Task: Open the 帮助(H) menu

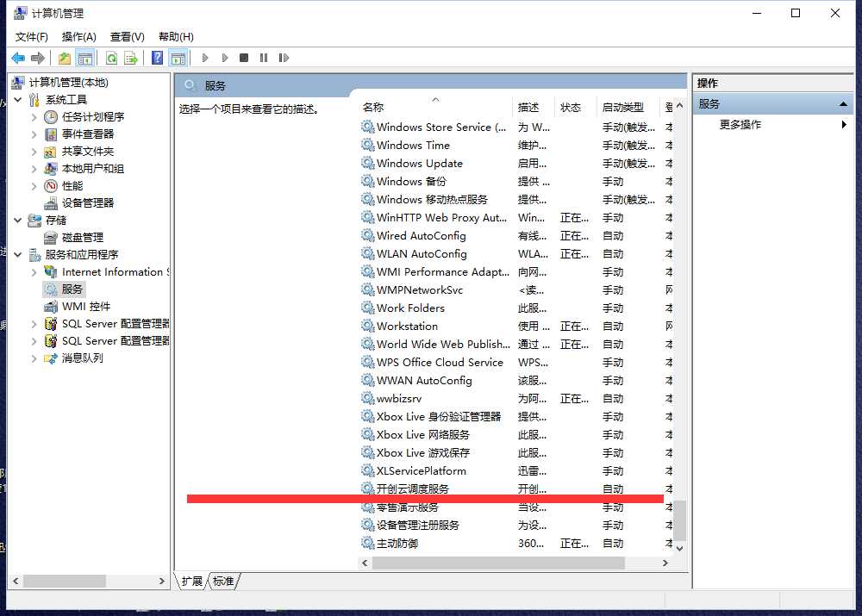Action: coord(176,37)
